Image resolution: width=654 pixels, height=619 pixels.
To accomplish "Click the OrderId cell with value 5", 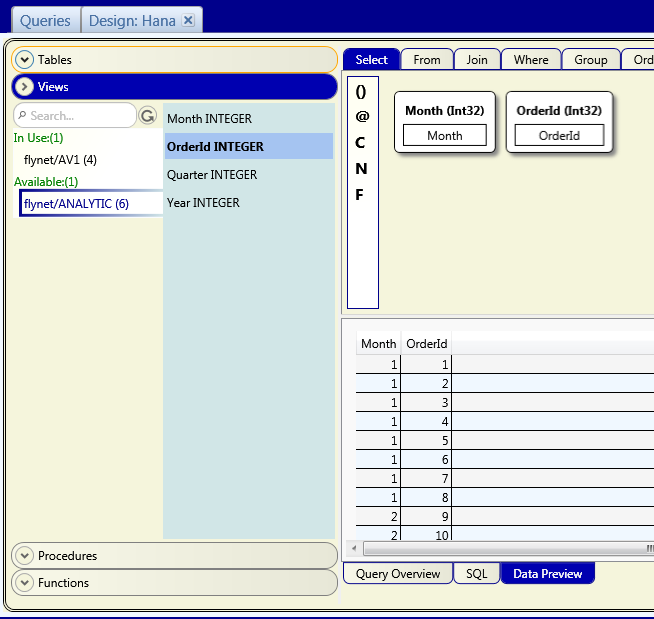I will point(426,440).
